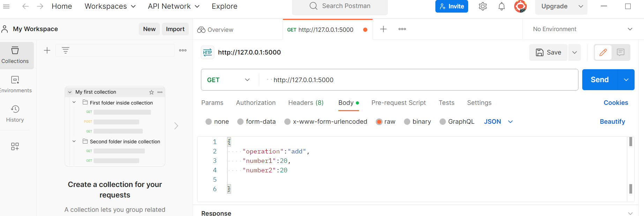Open the settings gear icon
This screenshot has height=216, width=644.
(482, 6)
